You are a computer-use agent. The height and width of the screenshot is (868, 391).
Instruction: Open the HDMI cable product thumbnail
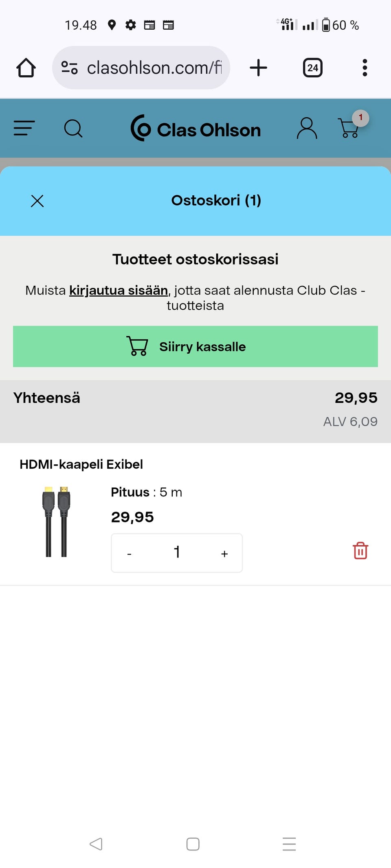pos(56,521)
